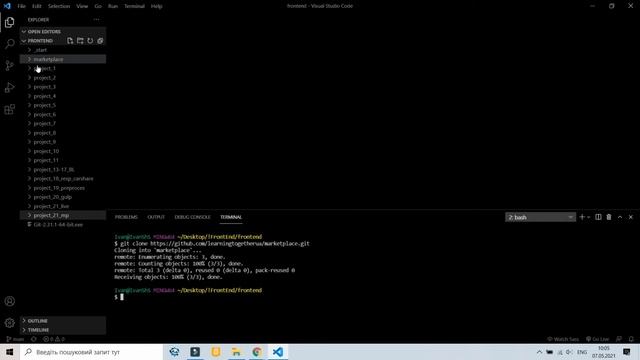Viewport: 640px width, 360px height.
Task: Open Chrome from the taskbar
Action: point(257,352)
